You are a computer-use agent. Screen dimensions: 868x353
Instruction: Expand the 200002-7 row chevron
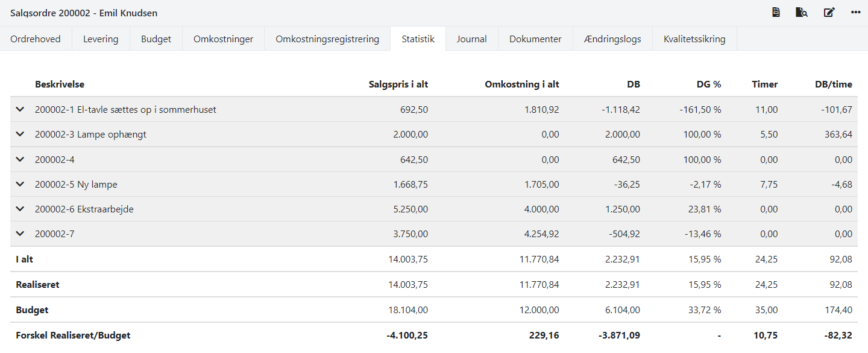(20, 234)
